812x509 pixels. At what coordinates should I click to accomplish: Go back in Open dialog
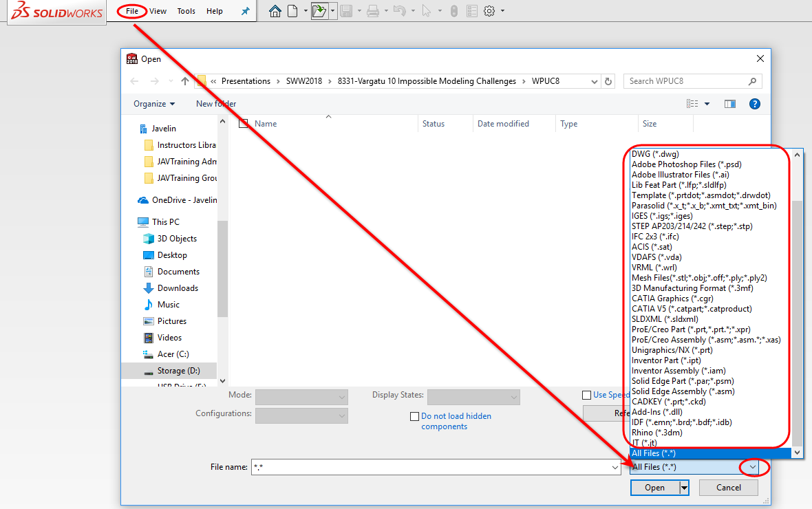135,80
